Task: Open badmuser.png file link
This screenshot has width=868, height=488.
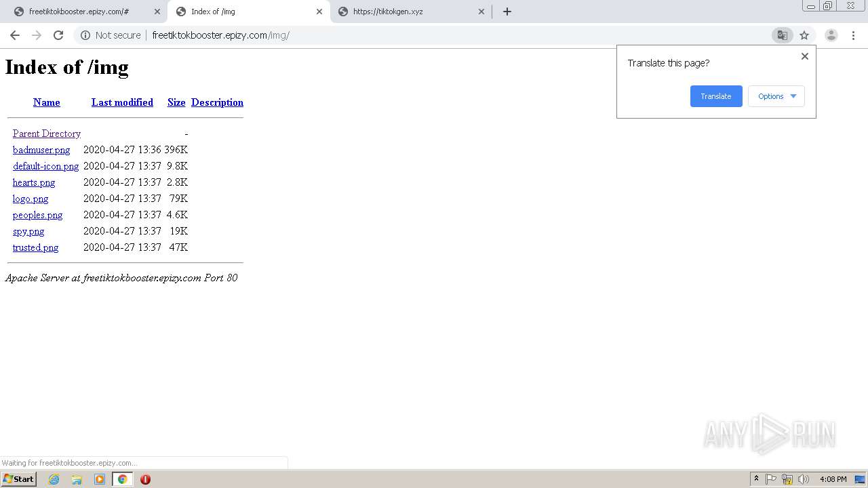Action: click(x=41, y=150)
